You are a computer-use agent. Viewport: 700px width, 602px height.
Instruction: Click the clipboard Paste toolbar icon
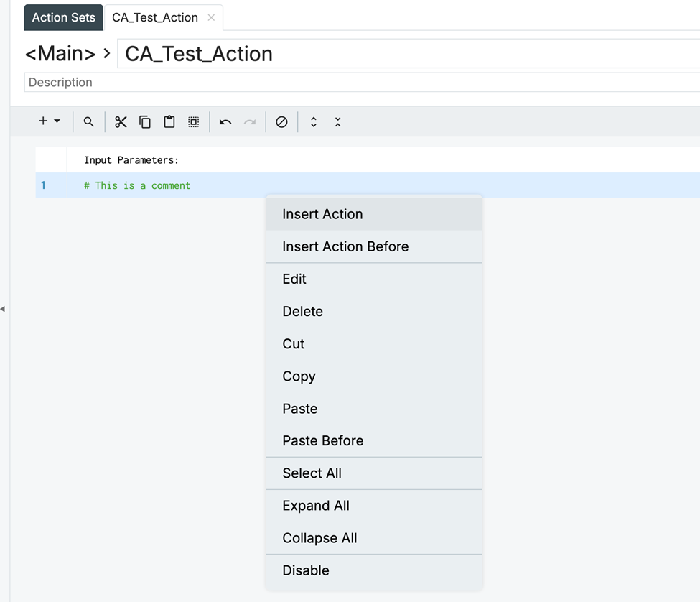click(169, 122)
